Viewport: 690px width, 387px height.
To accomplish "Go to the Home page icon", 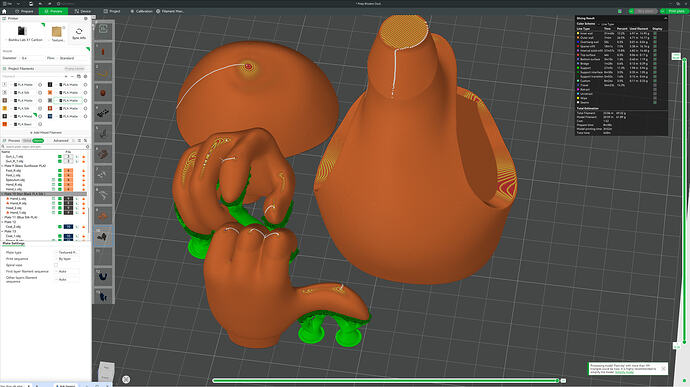I will click(4, 11).
